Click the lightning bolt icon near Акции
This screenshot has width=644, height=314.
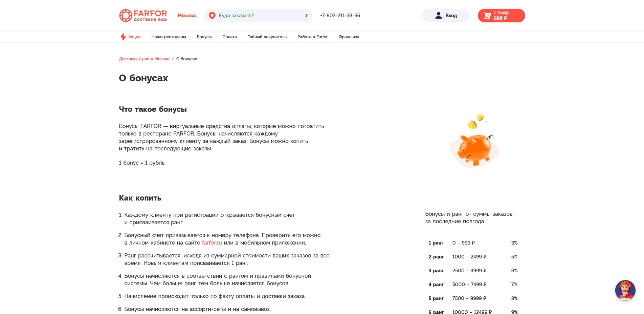[x=123, y=37]
